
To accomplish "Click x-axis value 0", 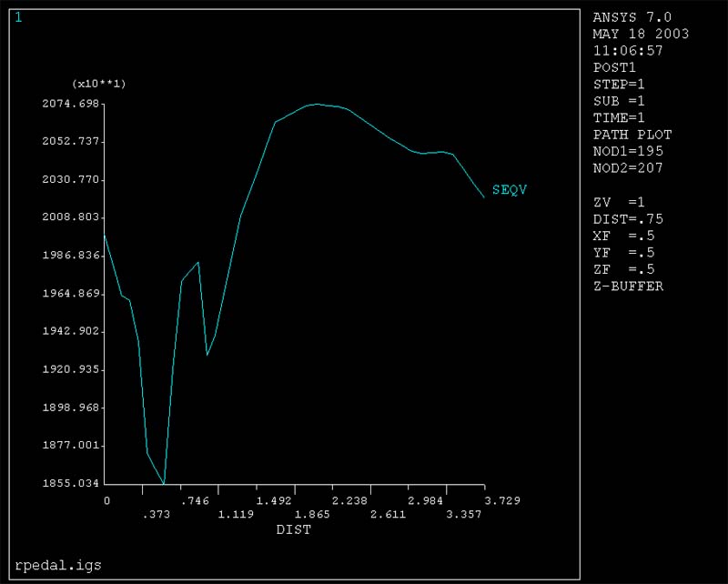I will point(106,500).
